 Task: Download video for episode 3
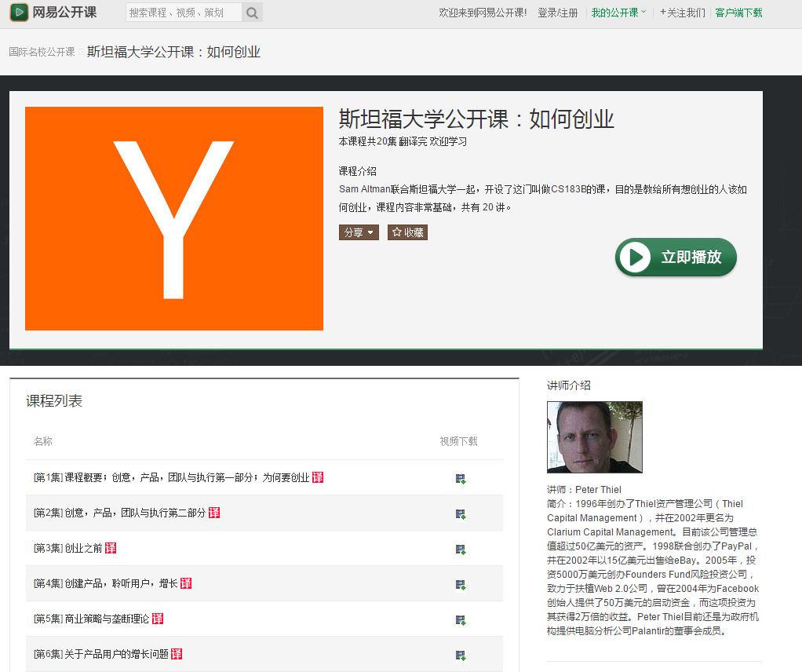pos(461,549)
